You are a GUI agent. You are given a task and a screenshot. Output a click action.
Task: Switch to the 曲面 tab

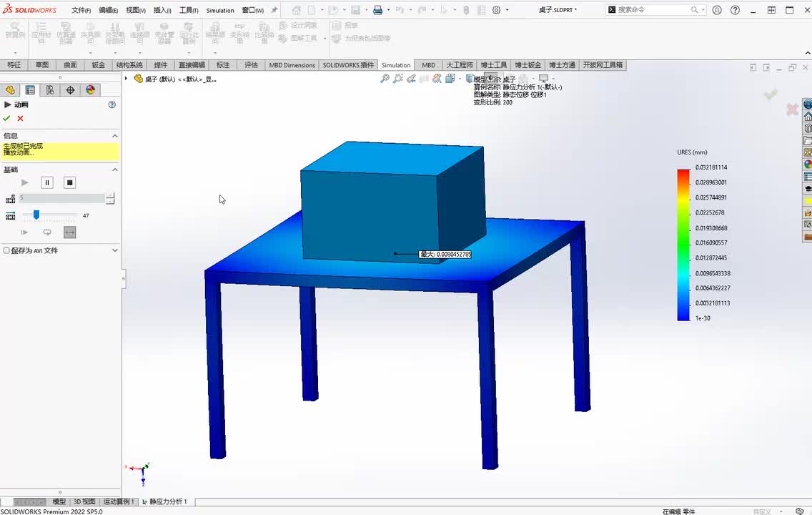click(x=71, y=65)
